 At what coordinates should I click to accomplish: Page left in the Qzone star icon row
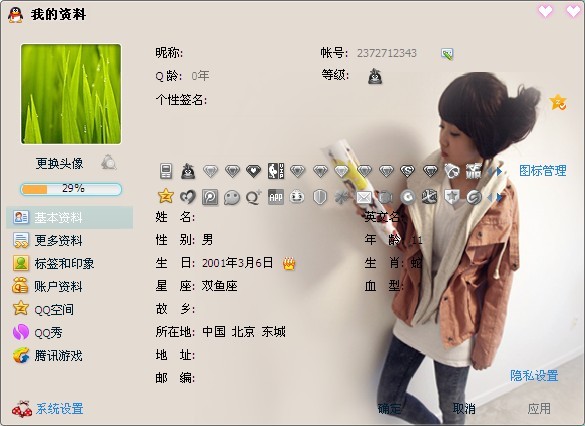point(490,197)
